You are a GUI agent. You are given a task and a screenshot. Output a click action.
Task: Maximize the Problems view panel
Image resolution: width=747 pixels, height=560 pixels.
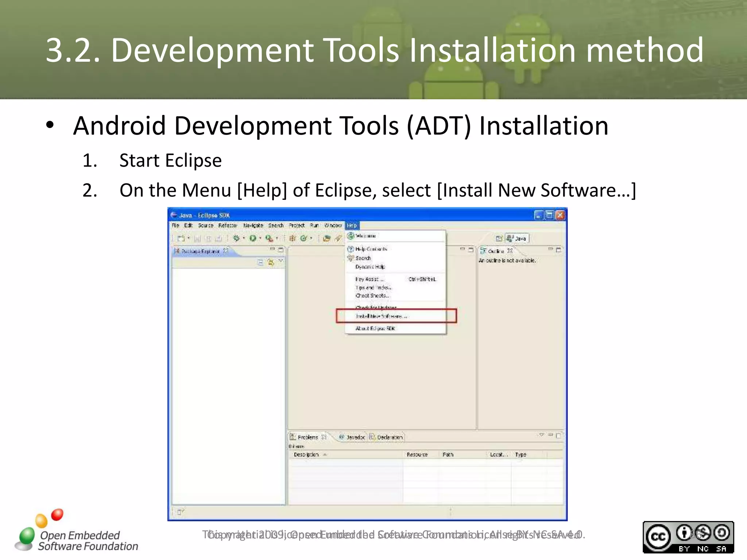[x=558, y=435]
